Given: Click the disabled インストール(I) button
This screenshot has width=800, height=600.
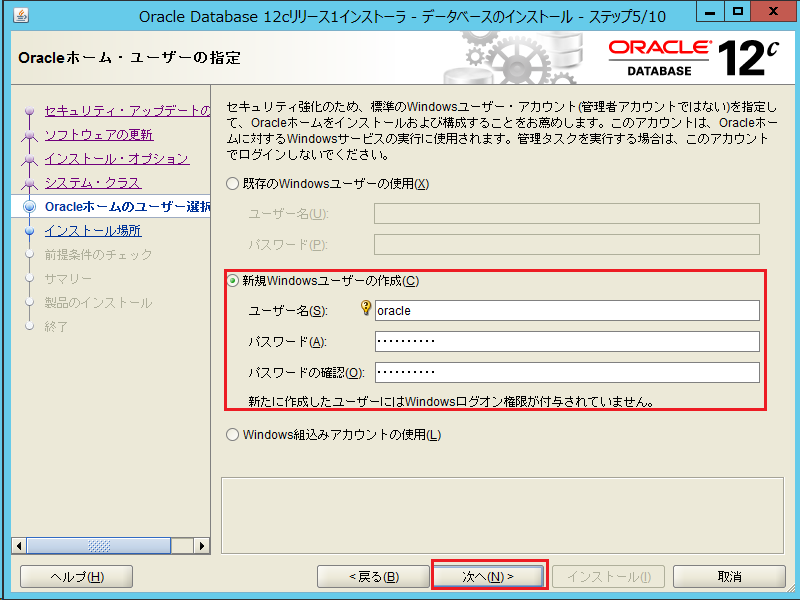Looking at the screenshot, I should (x=609, y=577).
